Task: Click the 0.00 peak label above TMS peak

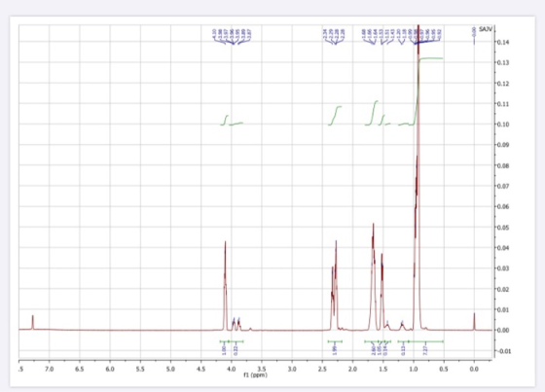Action: point(474,31)
